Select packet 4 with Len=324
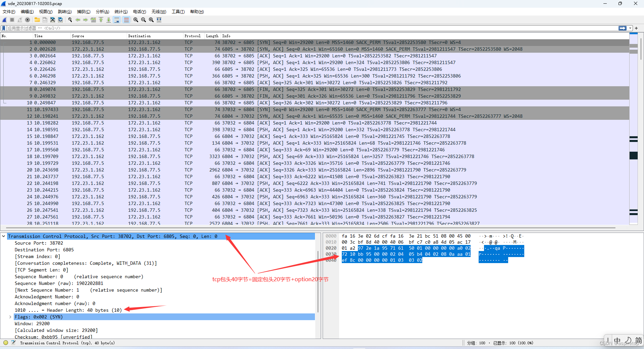The height and width of the screenshot is (349, 644). (315, 63)
